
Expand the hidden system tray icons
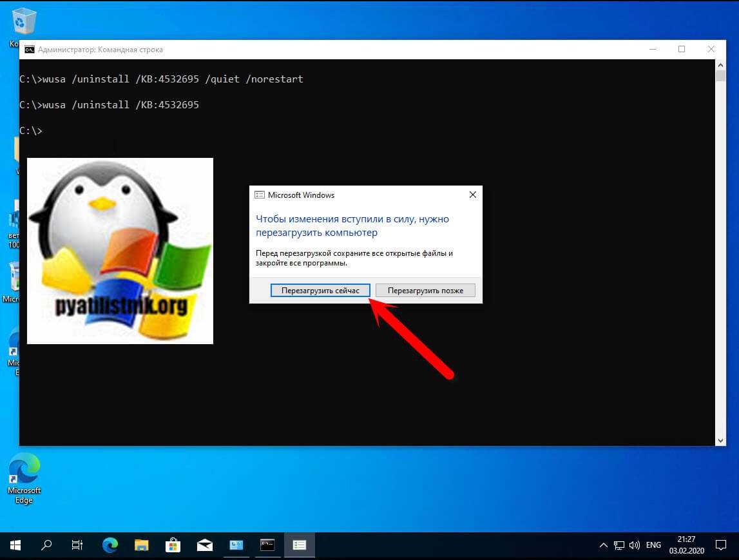click(603, 545)
